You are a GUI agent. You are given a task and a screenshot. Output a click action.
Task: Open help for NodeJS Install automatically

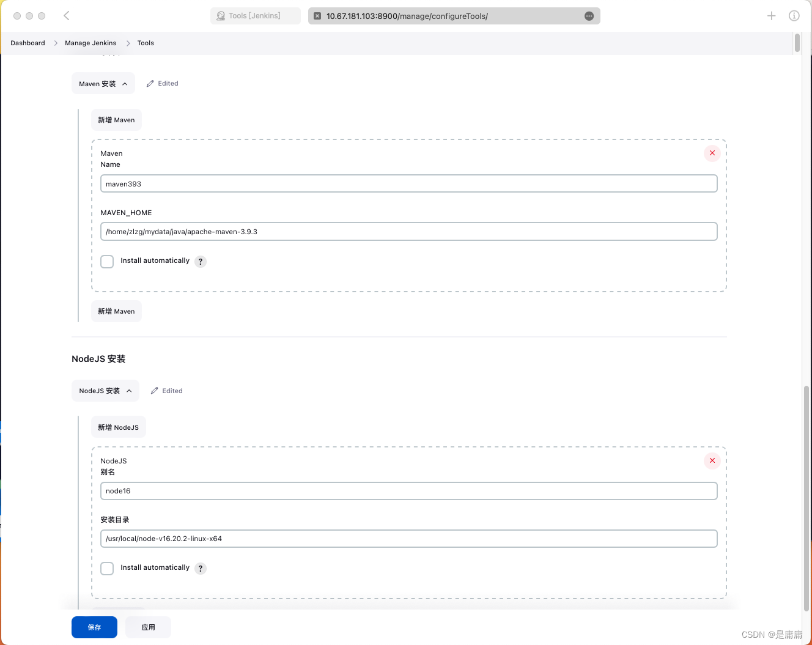pyautogui.click(x=201, y=569)
